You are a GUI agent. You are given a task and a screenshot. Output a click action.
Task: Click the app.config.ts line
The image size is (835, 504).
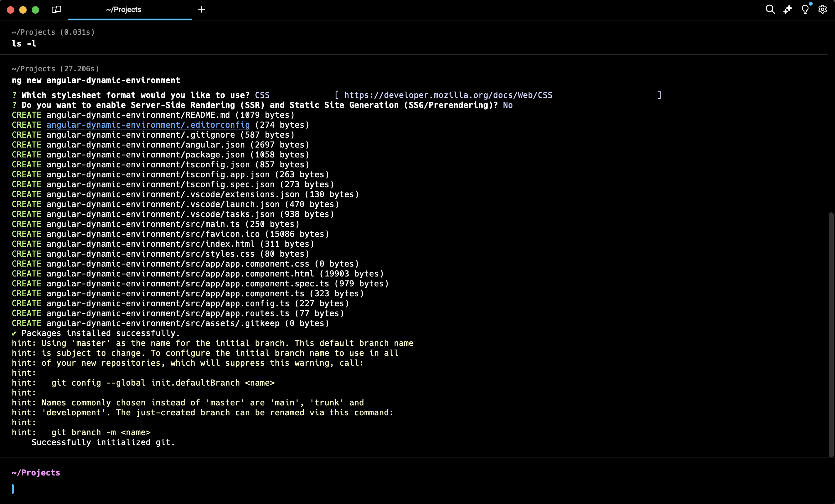point(181,303)
